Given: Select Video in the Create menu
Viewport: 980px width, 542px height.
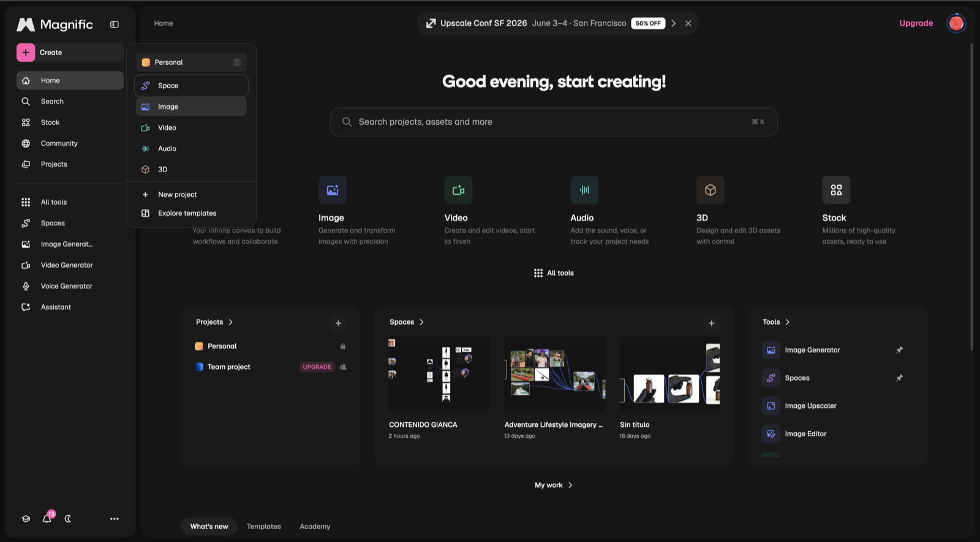Looking at the screenshot, I should point(191,127).
